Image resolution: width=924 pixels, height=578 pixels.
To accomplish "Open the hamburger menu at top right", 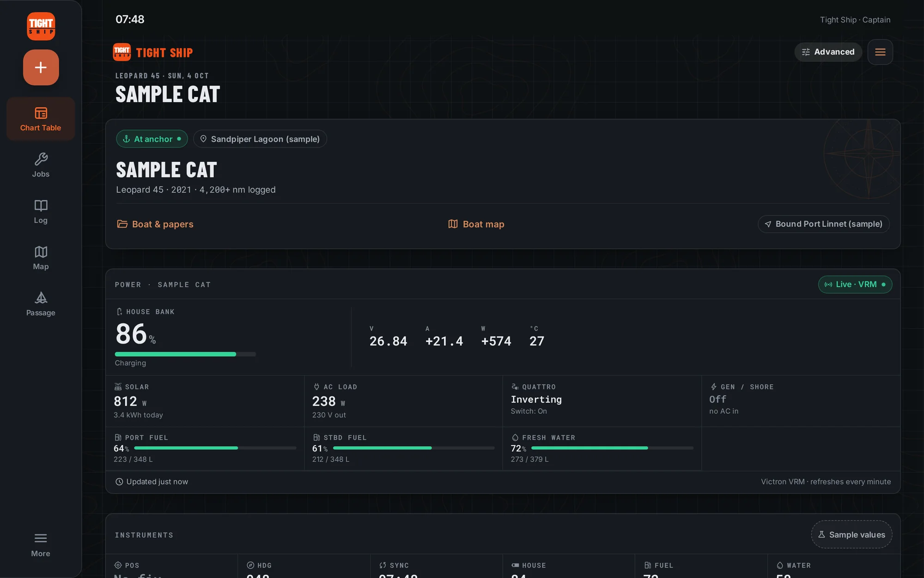I will [880, 52].
